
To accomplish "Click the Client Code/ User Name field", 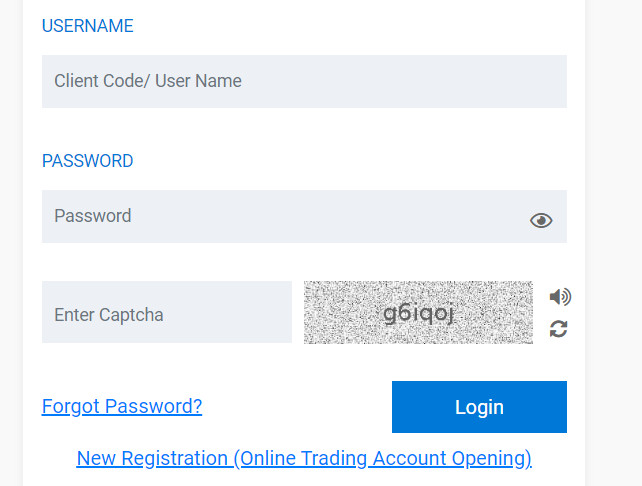I will pyautogui.click(x=304, y=81).
